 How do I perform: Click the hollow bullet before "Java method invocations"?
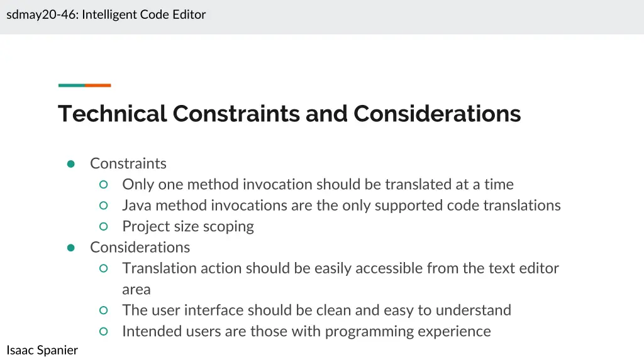pos(104,206)
